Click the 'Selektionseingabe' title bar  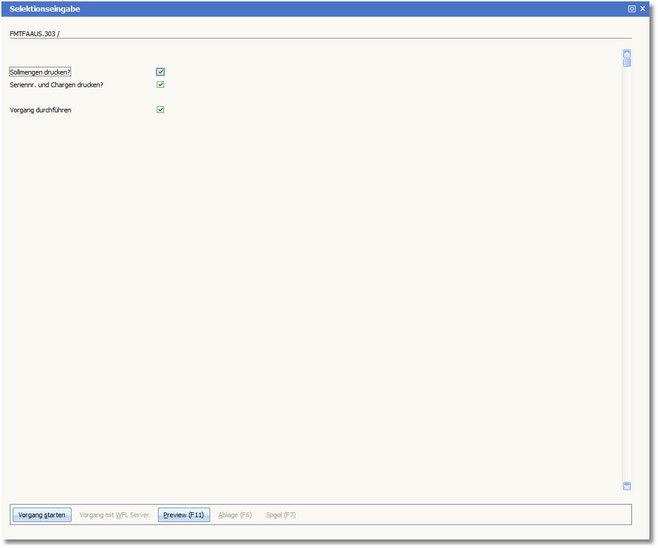(300, 8)
